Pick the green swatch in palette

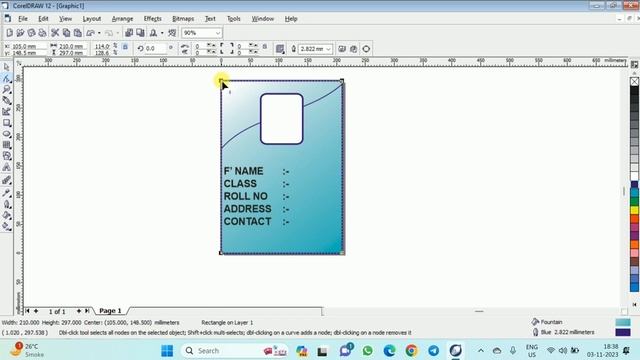(x=634, y=201)
